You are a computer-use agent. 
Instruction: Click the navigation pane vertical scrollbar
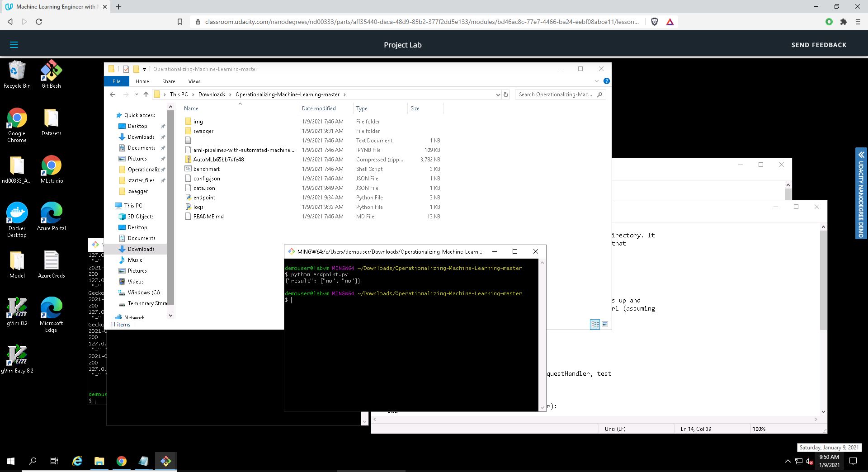[170, 203]
